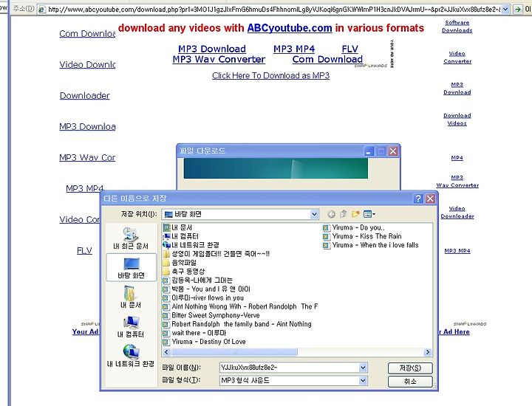This screenshot has width=532, height=406.
Task: Select file Robert Randolph the family band
Action: tap(237, 324)
